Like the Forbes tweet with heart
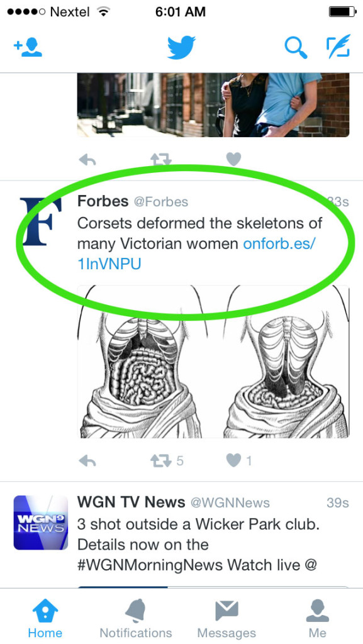This screenshot has width=363, height=644. click(233, 460)
